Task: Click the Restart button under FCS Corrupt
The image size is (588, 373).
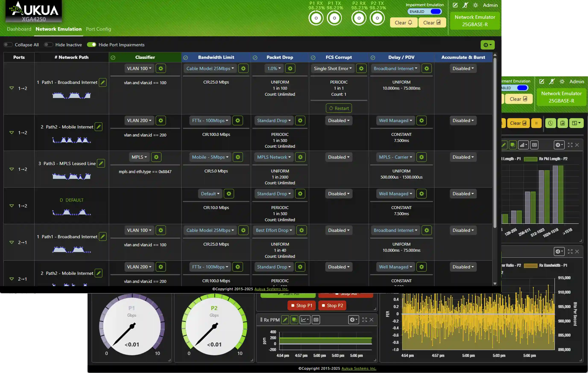Action: (x=339, y=108)
